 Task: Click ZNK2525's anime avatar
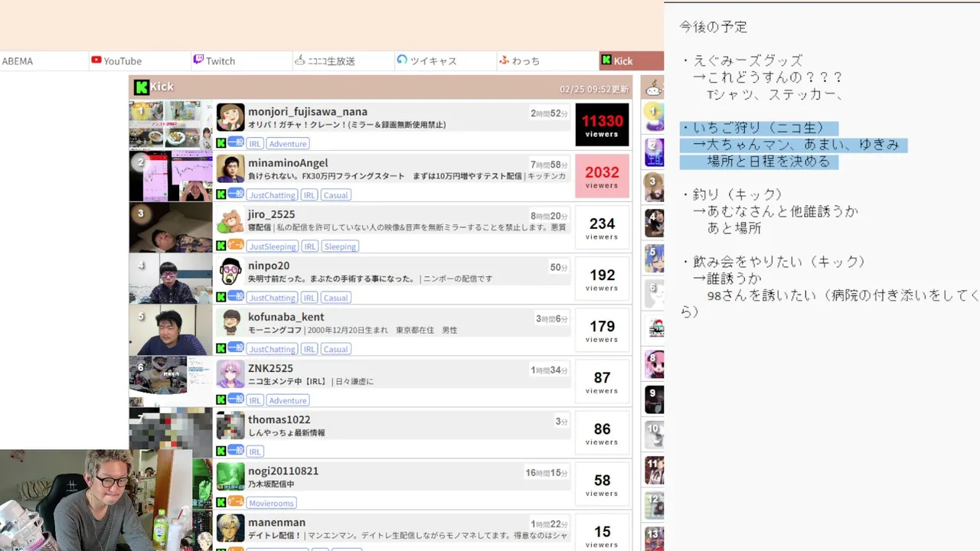click(230, 374)
